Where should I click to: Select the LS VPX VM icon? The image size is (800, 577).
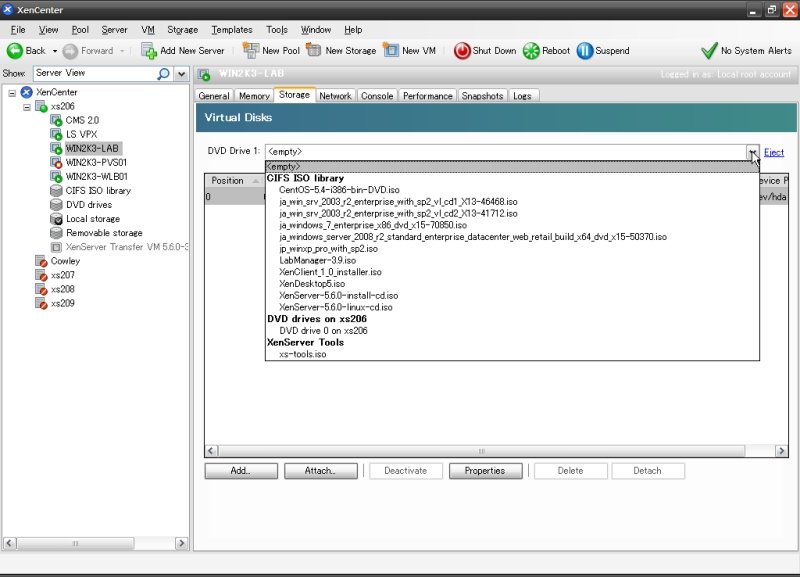click(x=56, y=135)
